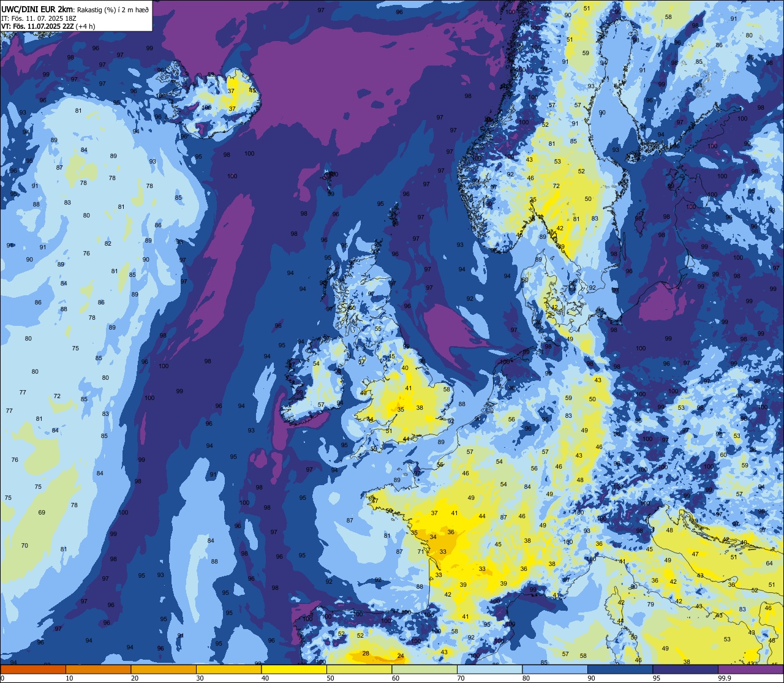This screenshot has height=683, width=784.
Task: Select the 40–50 bright yellow legend swatch
Action: tap(293, 669)
